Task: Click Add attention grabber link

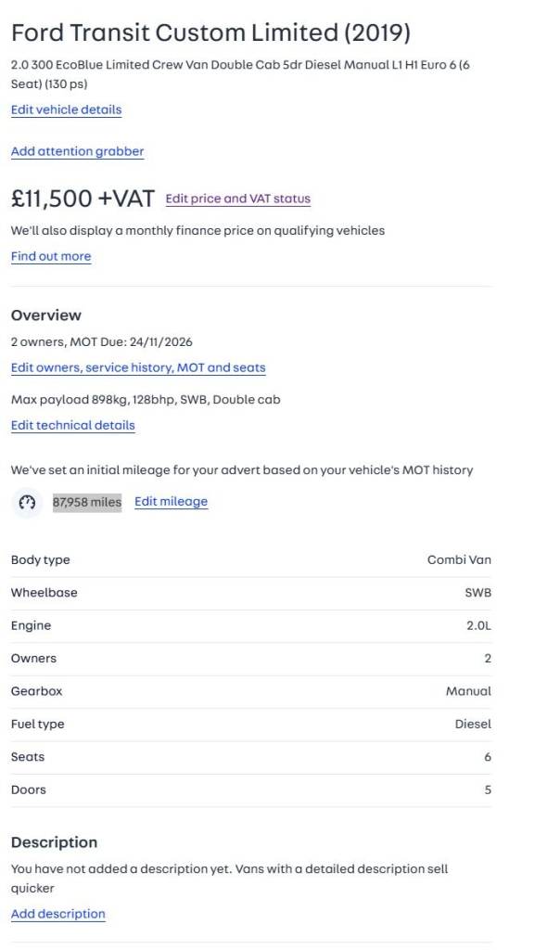Action: click(77, 151)
